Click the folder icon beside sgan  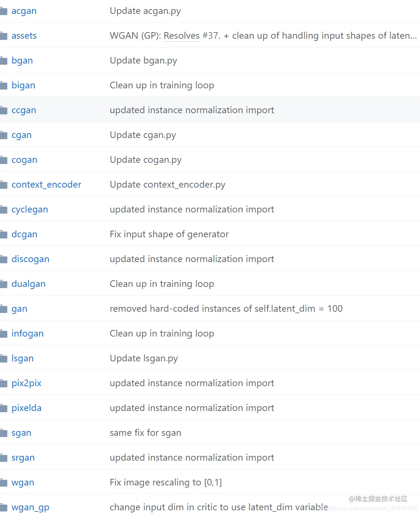(x=3, y=433)
